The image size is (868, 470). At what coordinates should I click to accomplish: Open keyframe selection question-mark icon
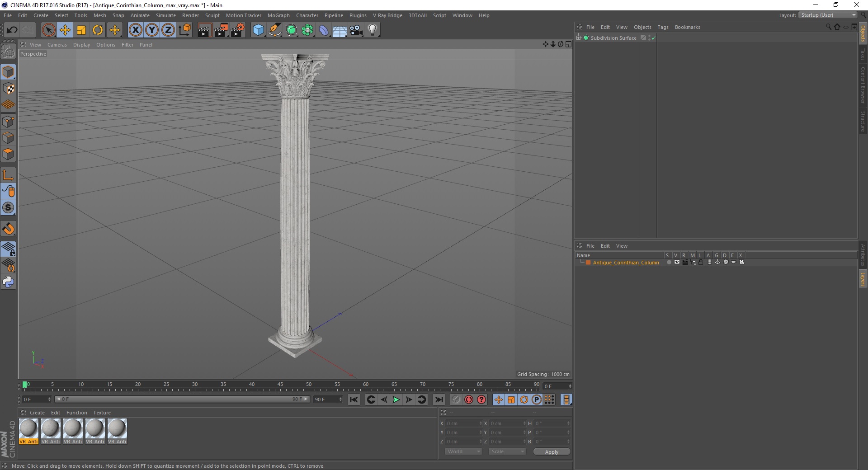coord(481,399)
